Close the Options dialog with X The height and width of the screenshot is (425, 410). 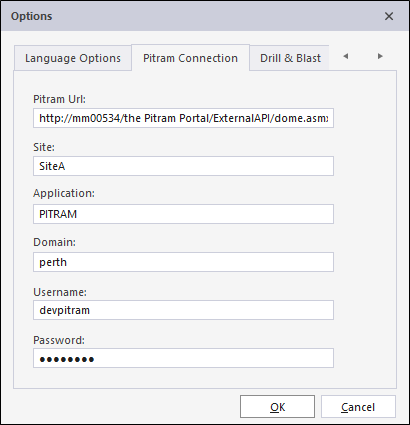389,16
